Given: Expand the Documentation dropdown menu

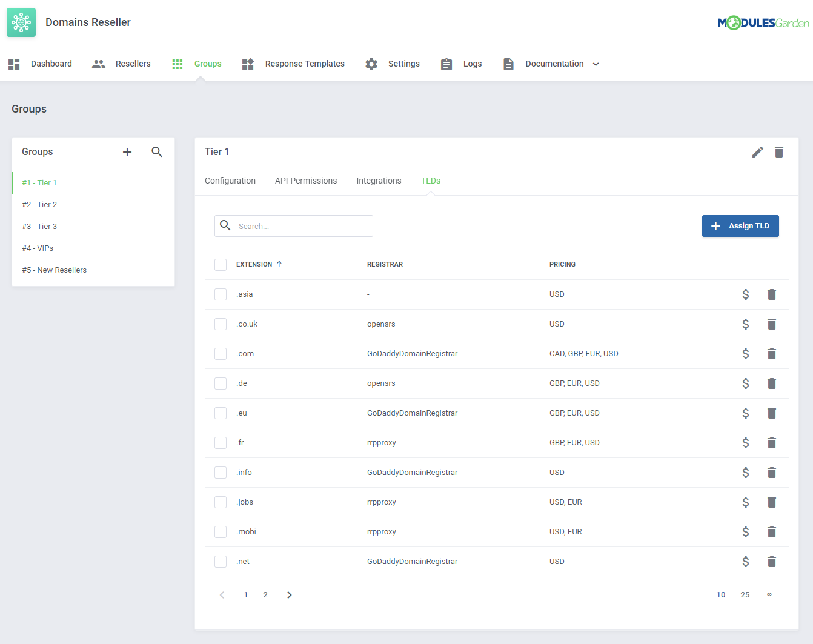Looking at the screenshot, I should [596, 64].
